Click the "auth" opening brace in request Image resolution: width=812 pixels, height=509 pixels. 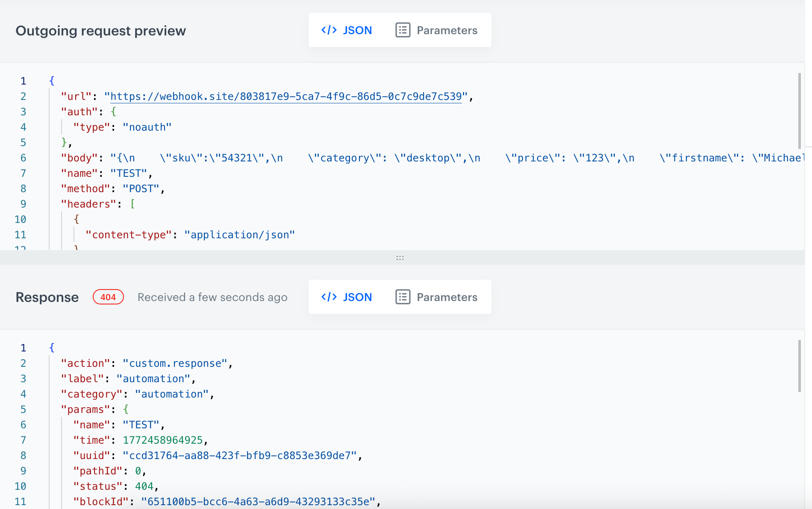point(114,112)
